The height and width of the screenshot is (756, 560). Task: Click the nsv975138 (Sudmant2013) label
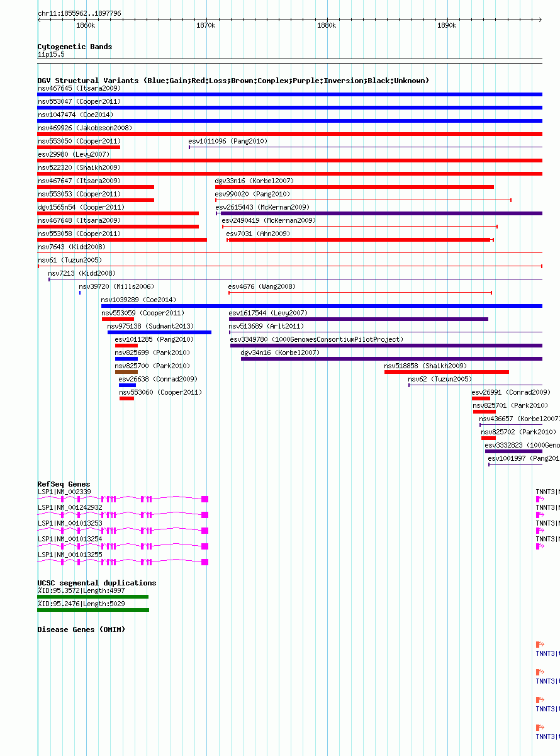150,326
